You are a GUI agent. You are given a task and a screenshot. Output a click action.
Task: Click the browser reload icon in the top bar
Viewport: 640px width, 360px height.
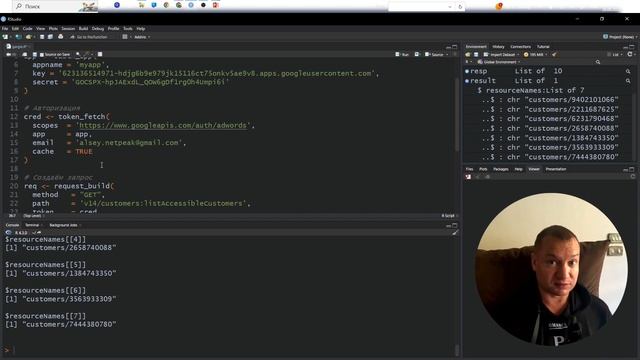460,7
